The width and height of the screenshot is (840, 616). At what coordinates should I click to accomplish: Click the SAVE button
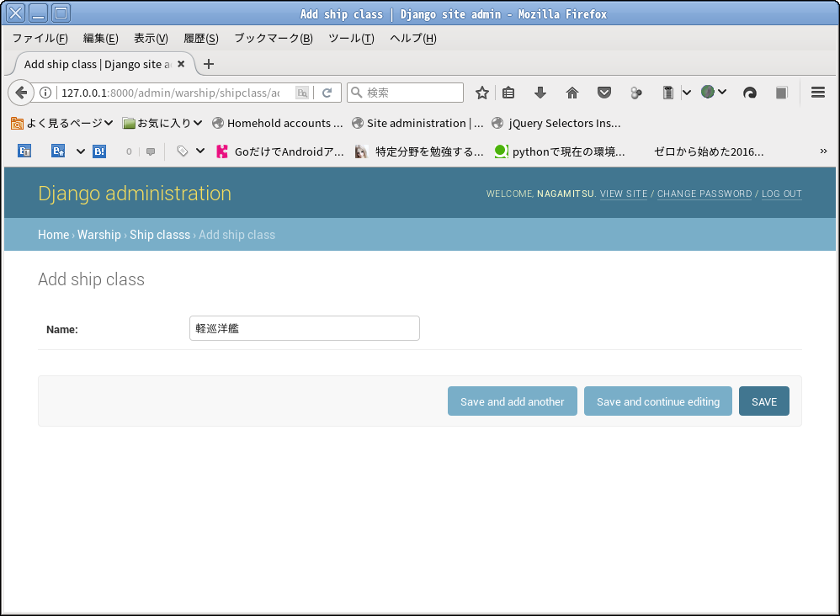point(764,401)
